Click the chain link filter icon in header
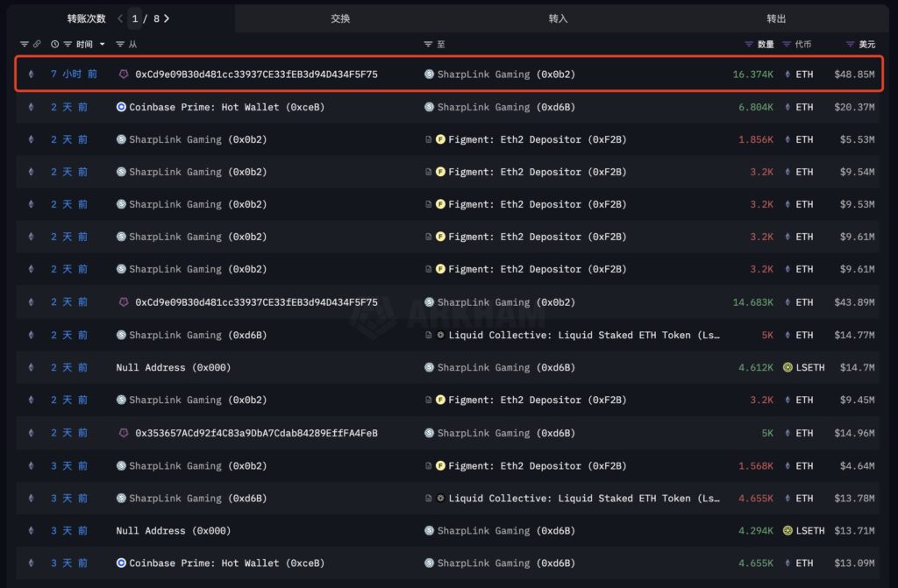 (36, 44)
